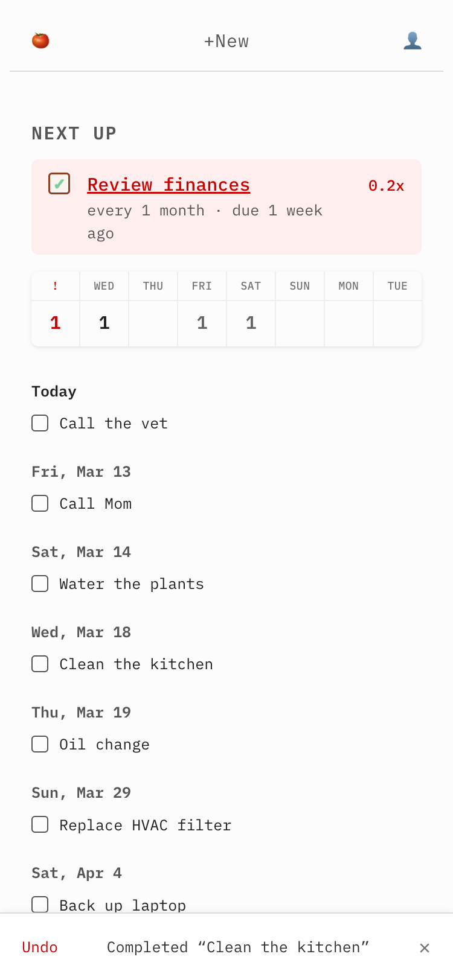Check the Back up laptop checkbox
This screenshot has height=980, width=453.
40,904
